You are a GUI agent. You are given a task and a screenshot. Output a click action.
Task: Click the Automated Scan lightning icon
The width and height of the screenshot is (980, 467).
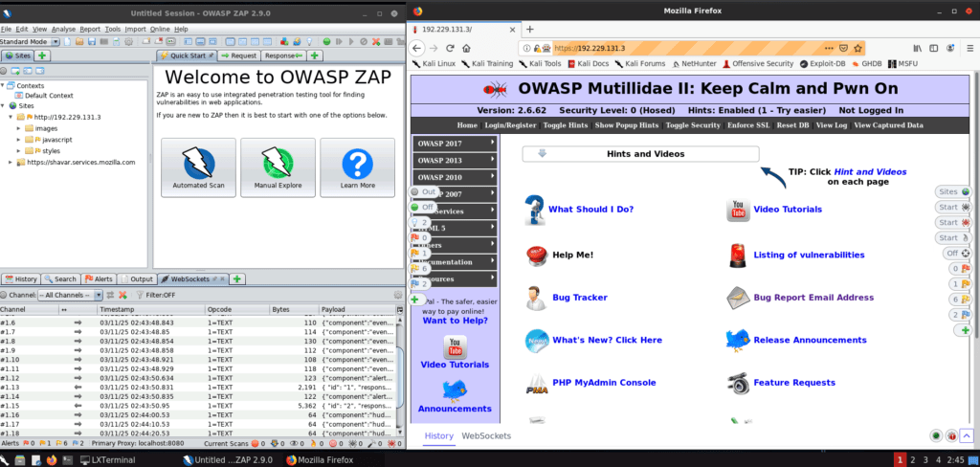(198, 161)
